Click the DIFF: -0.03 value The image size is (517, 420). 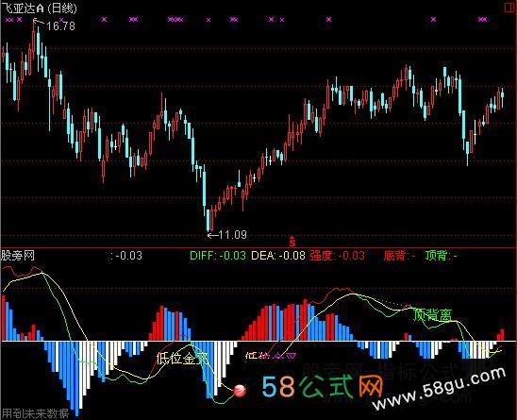218,256
